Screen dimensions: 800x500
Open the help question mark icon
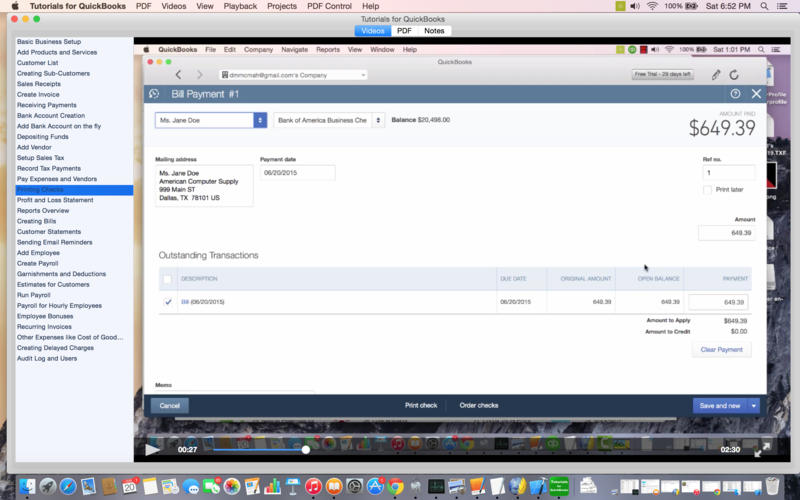click(x=735, y=94)
